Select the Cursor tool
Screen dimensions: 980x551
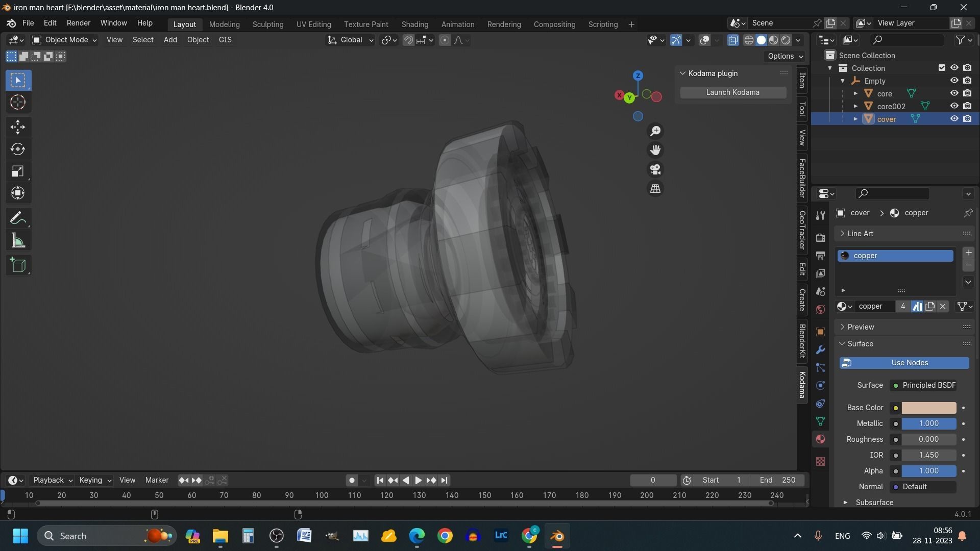(x=18, y=103)
